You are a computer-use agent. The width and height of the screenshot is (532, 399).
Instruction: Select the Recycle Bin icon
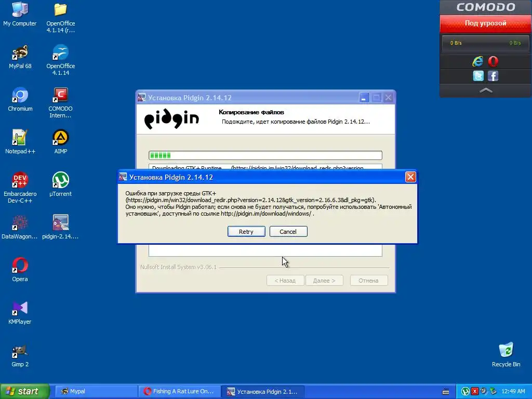click(x=506, y=355)
